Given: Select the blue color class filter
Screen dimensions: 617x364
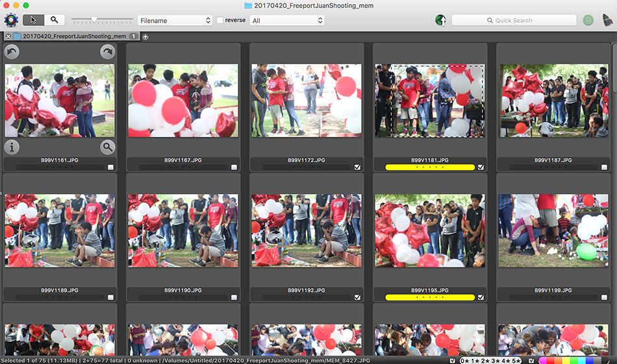Looking at the screenshot, I should coord(590,361).
